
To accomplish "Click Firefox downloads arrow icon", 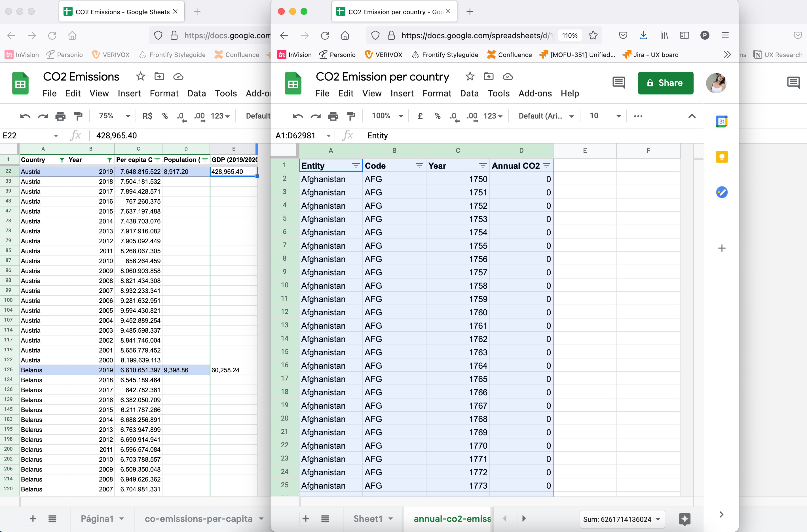I will coord(643,35).
